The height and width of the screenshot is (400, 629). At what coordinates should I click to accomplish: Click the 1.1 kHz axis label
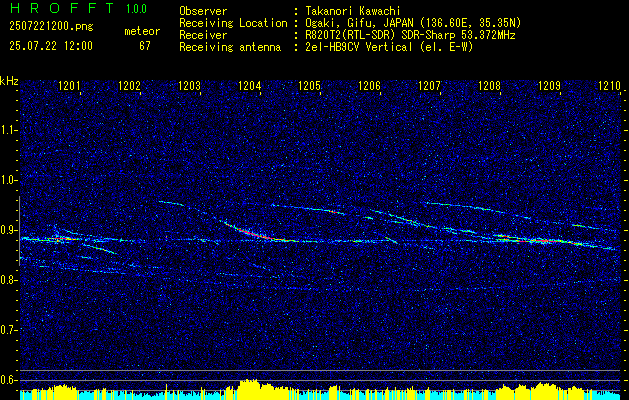tap(7, 131)
